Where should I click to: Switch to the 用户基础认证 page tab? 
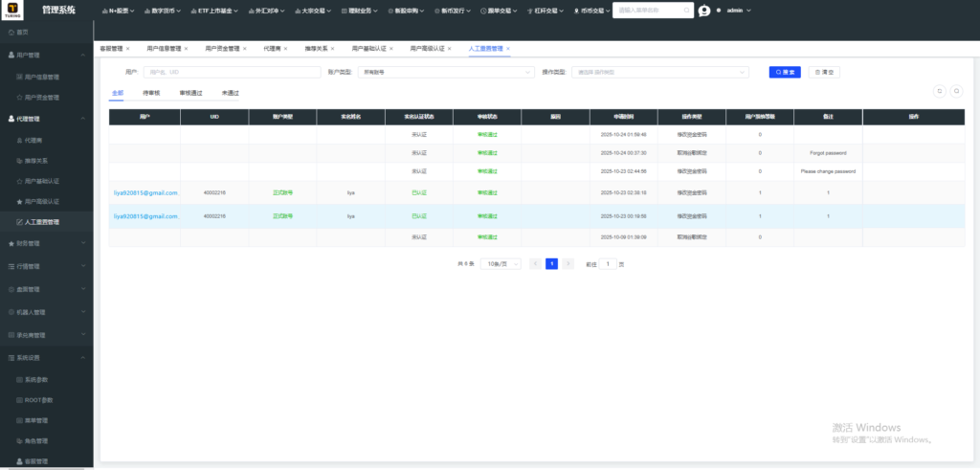click(x=368, y=48)
